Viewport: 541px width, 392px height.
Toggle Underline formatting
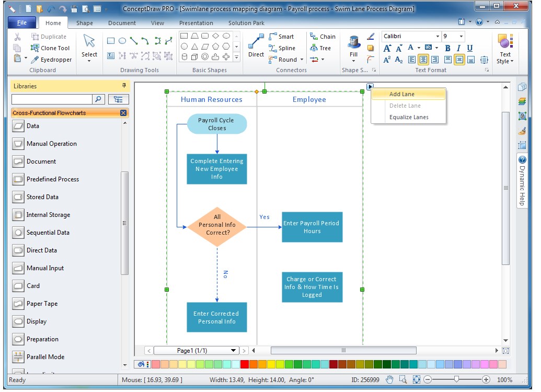(469, 48)
